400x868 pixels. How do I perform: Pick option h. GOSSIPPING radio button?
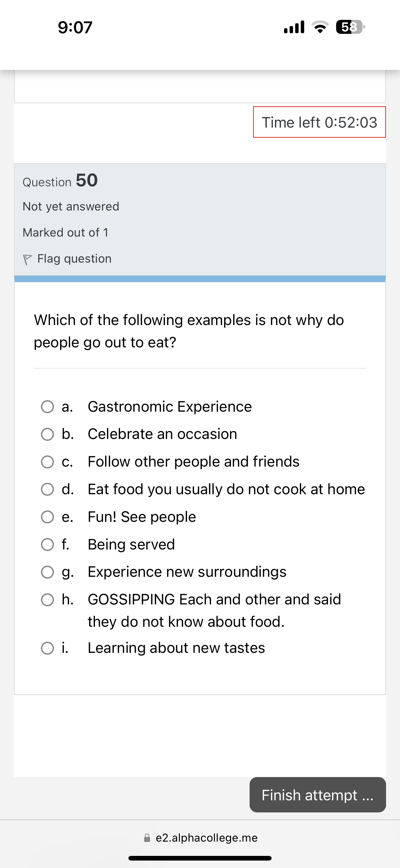(47, 600)
